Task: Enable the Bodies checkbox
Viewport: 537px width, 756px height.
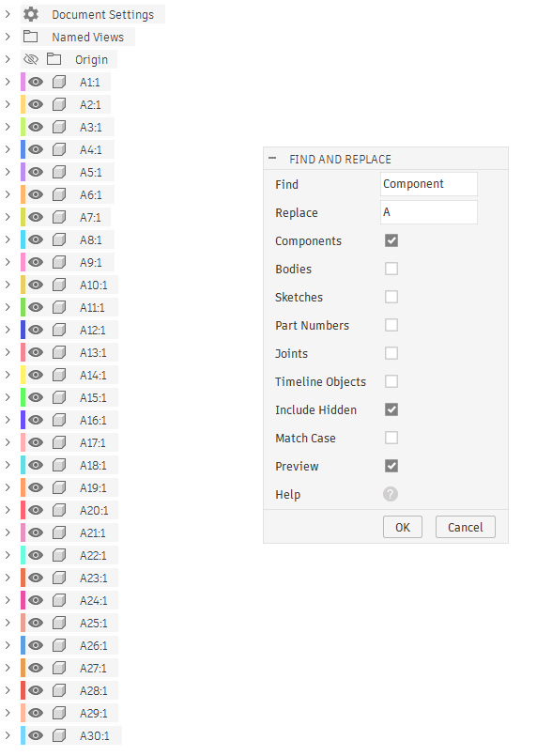Action: 391,269
